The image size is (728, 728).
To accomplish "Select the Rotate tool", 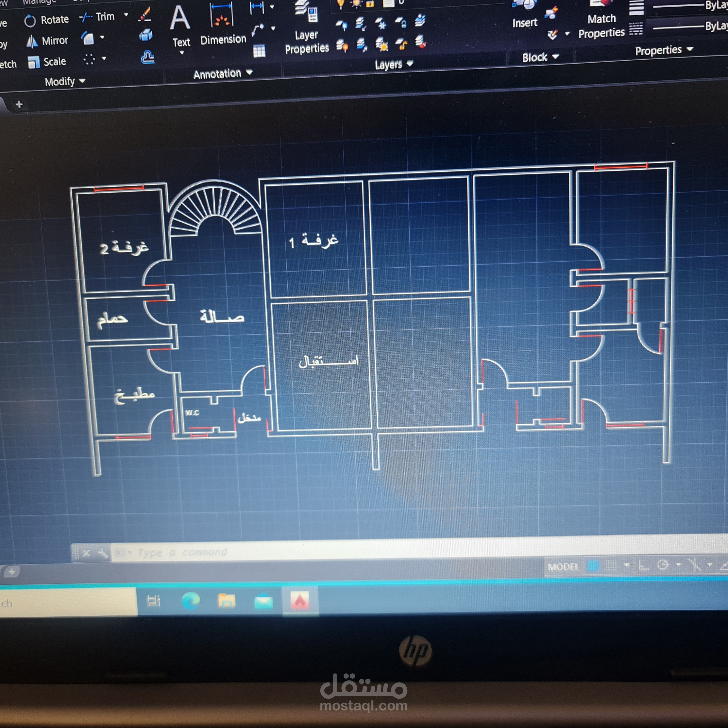I will coord(46,20).
